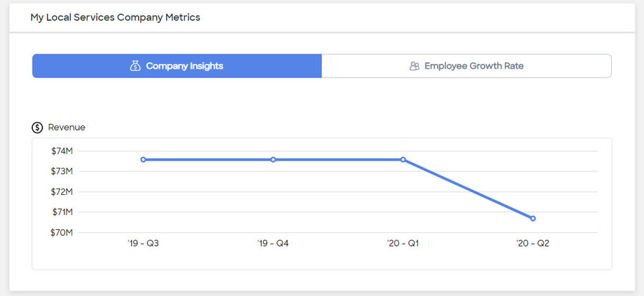This screenshot has width=644, height=296.
Task: Click the '19 - Q3 axis label
Action: (x=143, y=244)
